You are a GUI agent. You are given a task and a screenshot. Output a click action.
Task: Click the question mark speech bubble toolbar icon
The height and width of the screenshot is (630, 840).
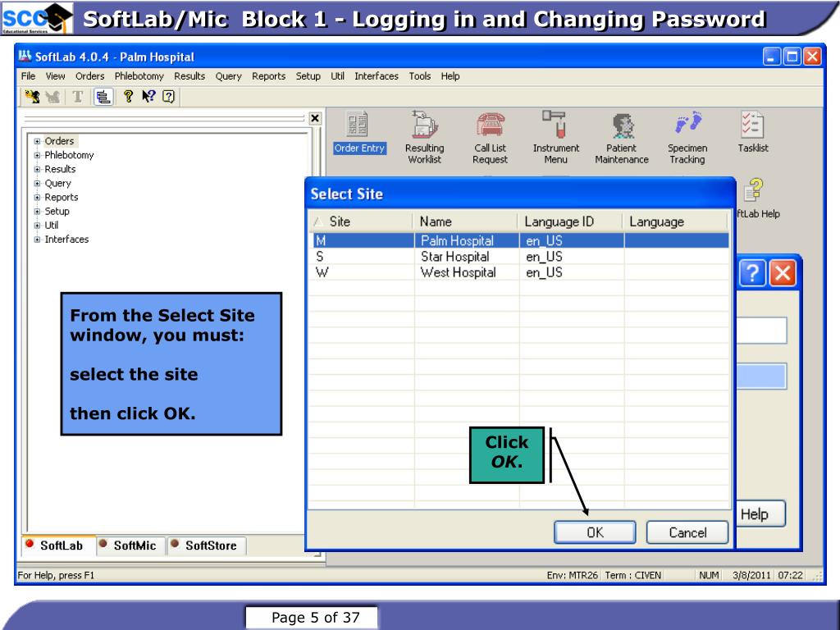[169, 97]
